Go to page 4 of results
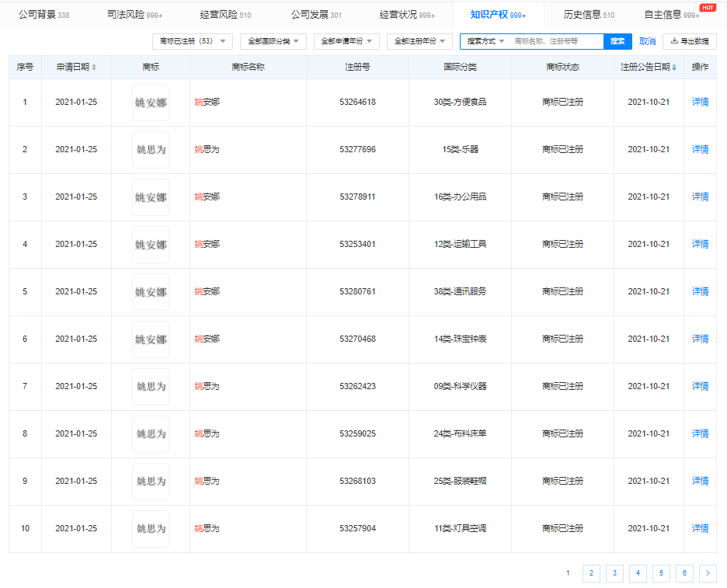Screen dimensions: 727x588 point(638,573)
